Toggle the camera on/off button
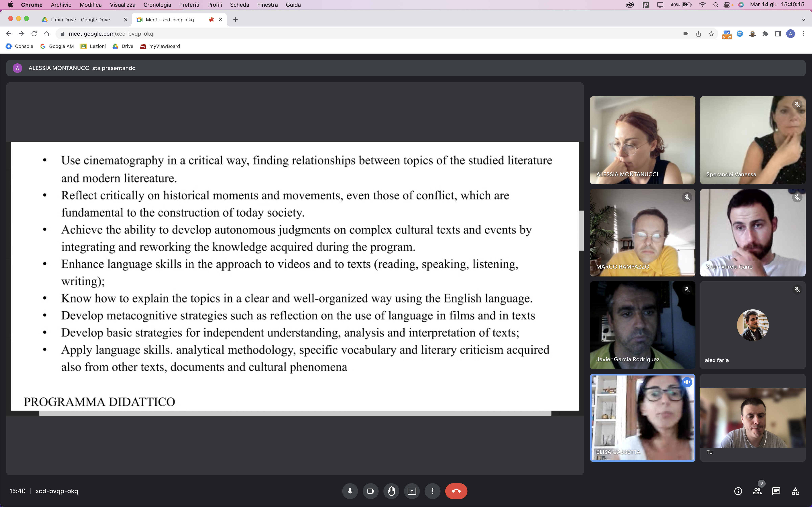Screen dimensions: 812x507 click(371, 491)
